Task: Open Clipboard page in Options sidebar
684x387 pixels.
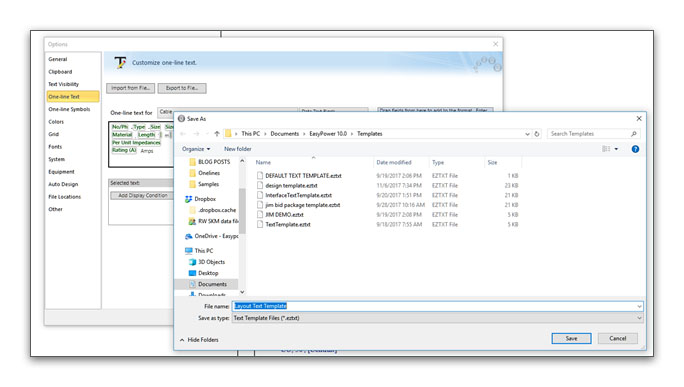Action: click(60, 72)
